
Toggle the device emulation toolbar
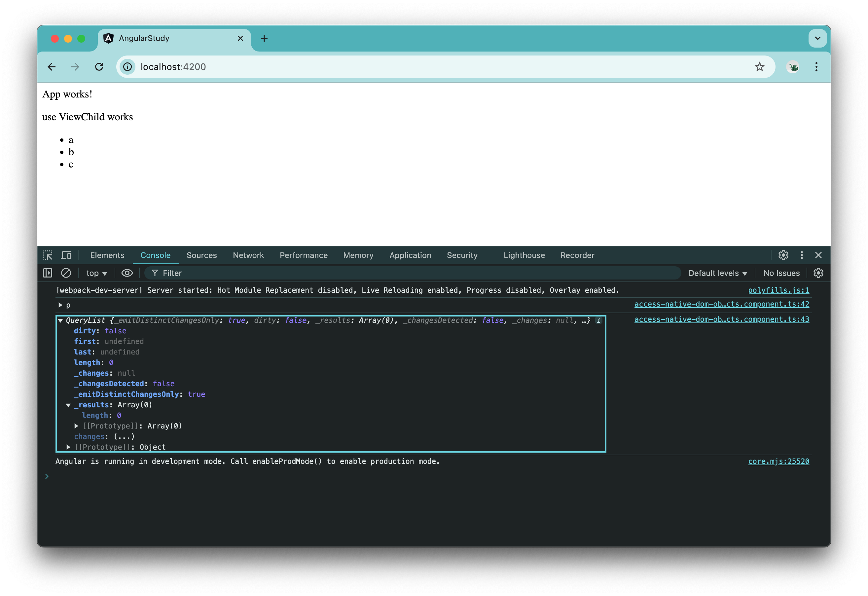click(66, 255)
